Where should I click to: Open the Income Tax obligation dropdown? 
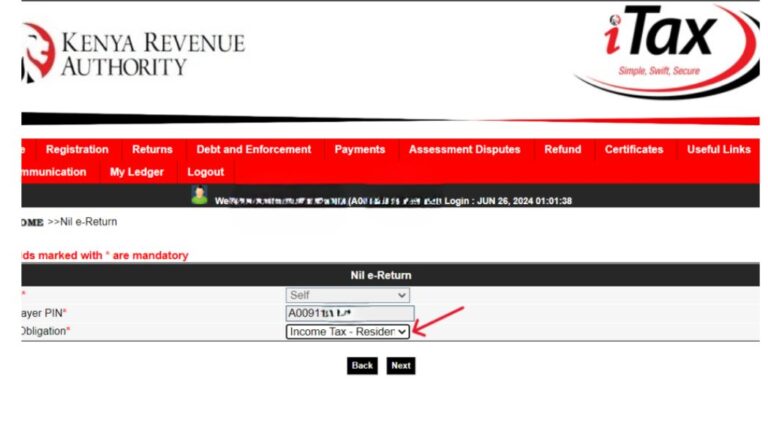coord(347,332)
